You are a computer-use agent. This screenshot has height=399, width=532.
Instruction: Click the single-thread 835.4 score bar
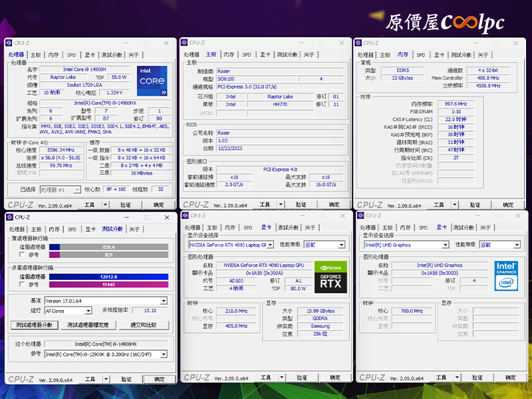[x=108, y=247]
